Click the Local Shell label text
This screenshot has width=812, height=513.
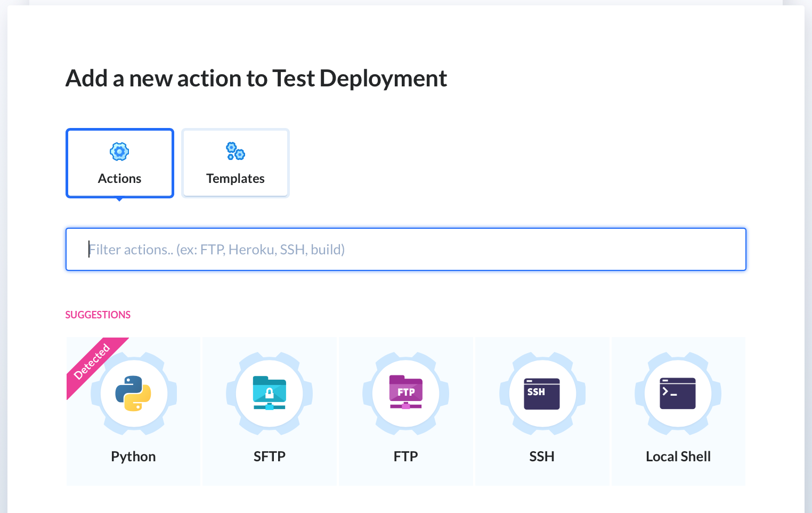678,456
